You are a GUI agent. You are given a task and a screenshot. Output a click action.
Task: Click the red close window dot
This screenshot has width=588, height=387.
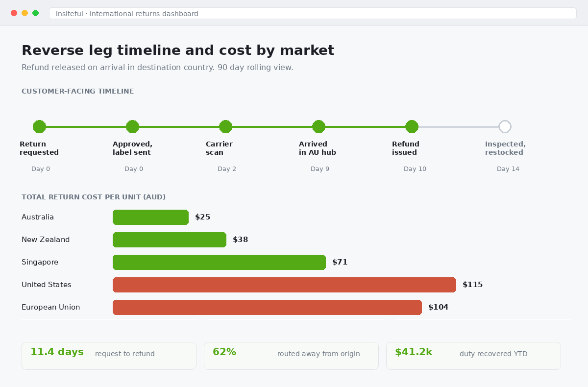click(14, 13)
